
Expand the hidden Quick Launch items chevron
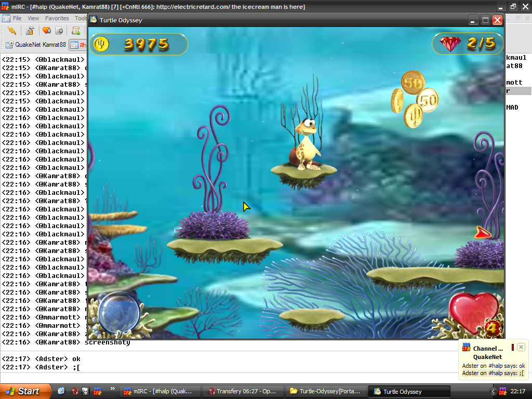click(x=113, y=389)
